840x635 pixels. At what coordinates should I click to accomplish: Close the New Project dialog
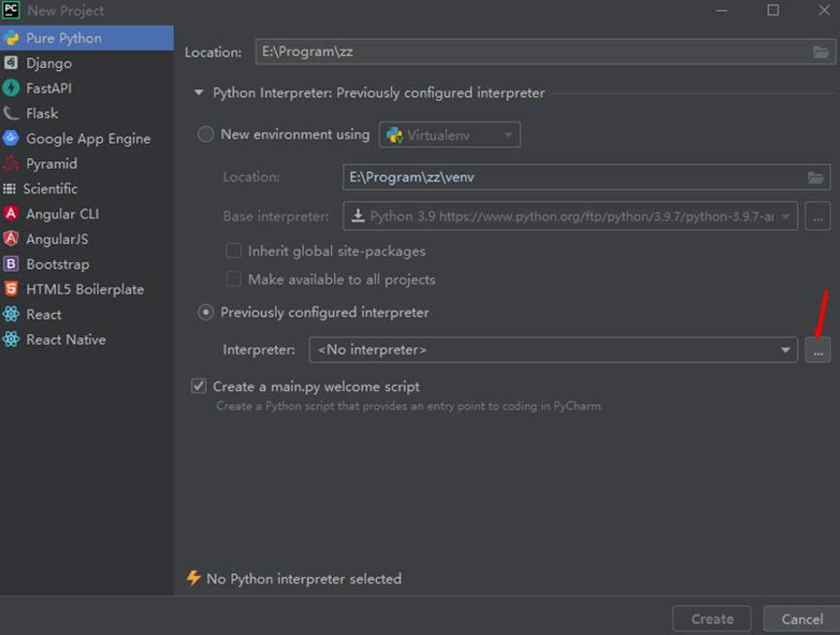[823, 10]
